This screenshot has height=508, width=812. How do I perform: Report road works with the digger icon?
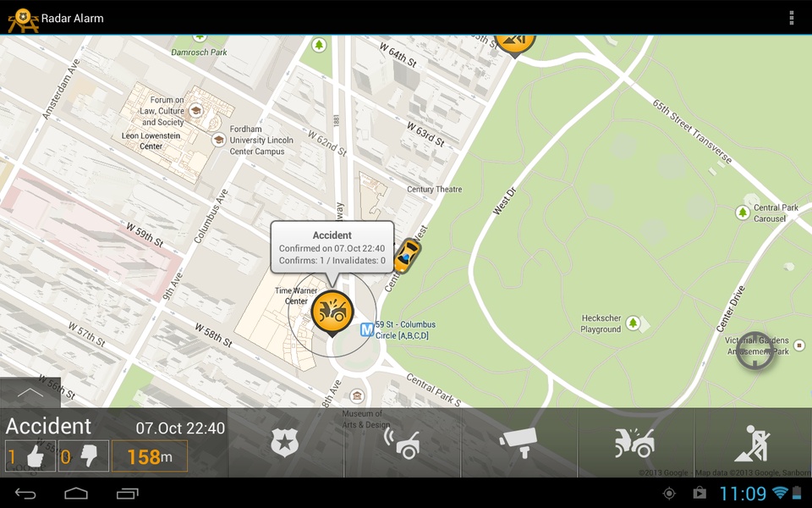(753, 443)
